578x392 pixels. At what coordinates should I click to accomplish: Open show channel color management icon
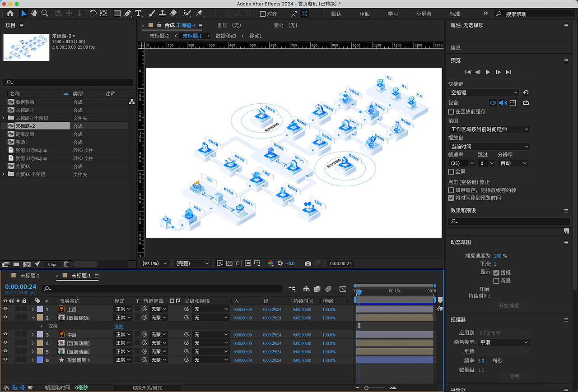[270, 263]
